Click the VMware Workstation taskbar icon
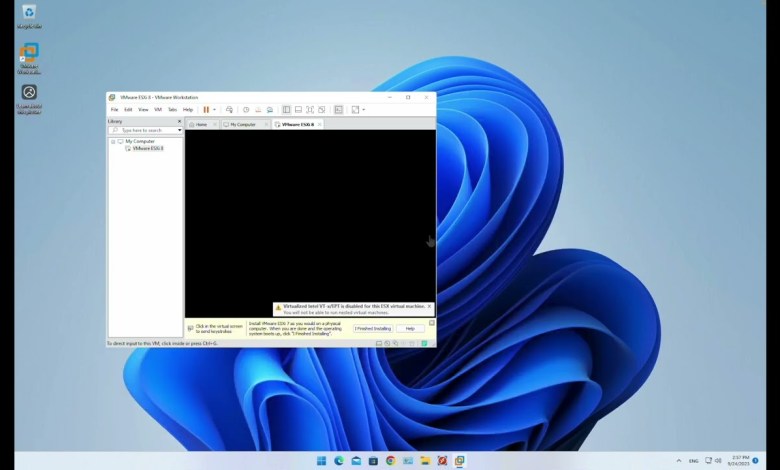This screenshot has width=780, height=470. [x=459, y=461]
